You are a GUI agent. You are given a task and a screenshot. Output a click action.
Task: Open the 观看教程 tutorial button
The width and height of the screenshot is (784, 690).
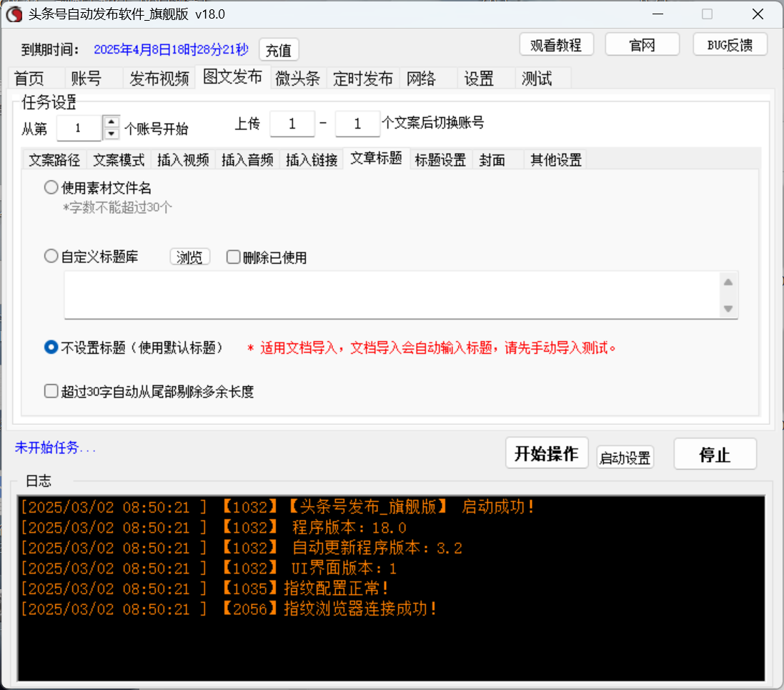556,45
